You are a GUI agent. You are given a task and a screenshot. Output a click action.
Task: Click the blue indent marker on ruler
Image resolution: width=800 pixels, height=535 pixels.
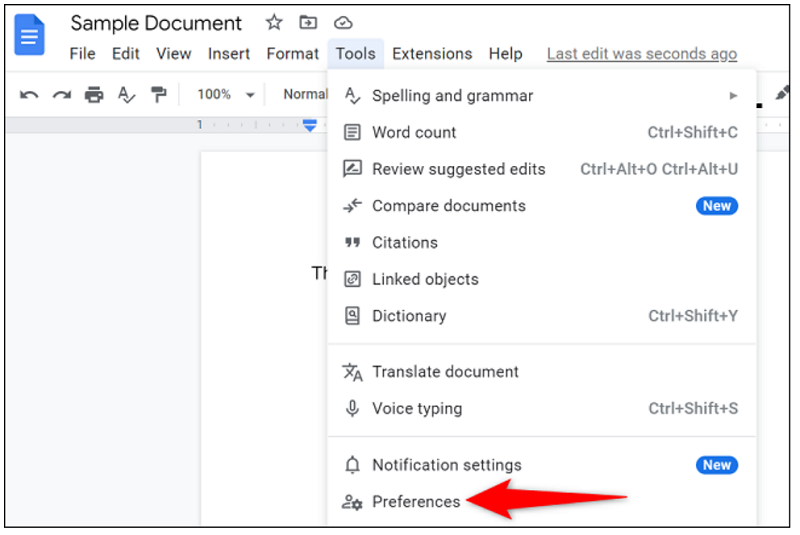(x=310, y=125)
